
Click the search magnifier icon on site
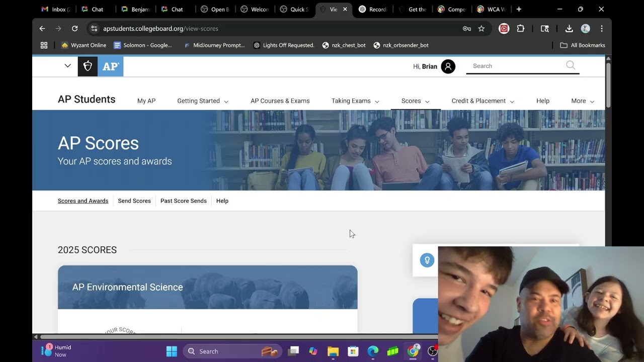click(571, 65)
